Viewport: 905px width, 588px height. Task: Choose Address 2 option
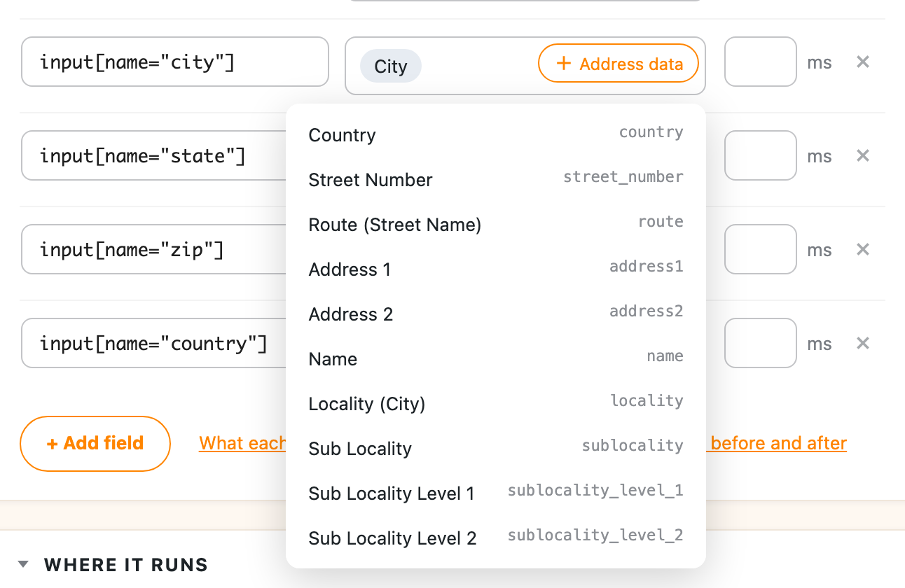(x=496, y=314)
